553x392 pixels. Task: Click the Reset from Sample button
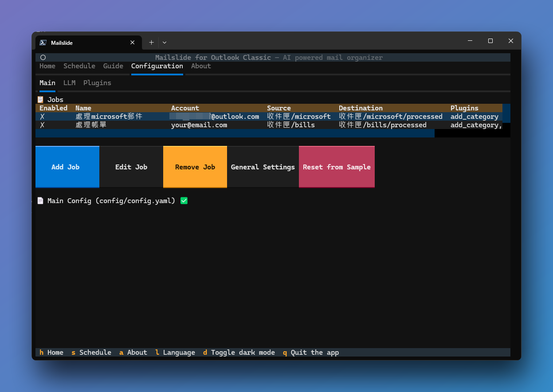(x=337, y=167)
